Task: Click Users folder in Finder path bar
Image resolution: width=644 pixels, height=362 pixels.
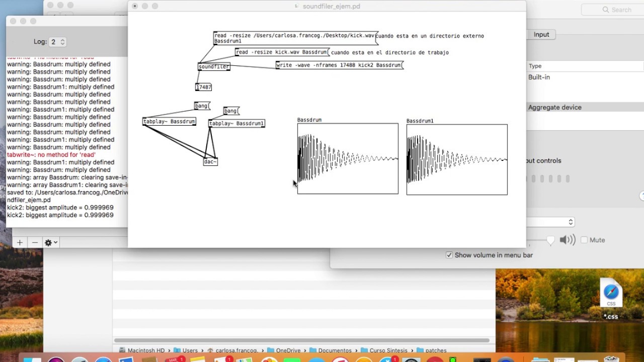Action: (x=186, y=350)
